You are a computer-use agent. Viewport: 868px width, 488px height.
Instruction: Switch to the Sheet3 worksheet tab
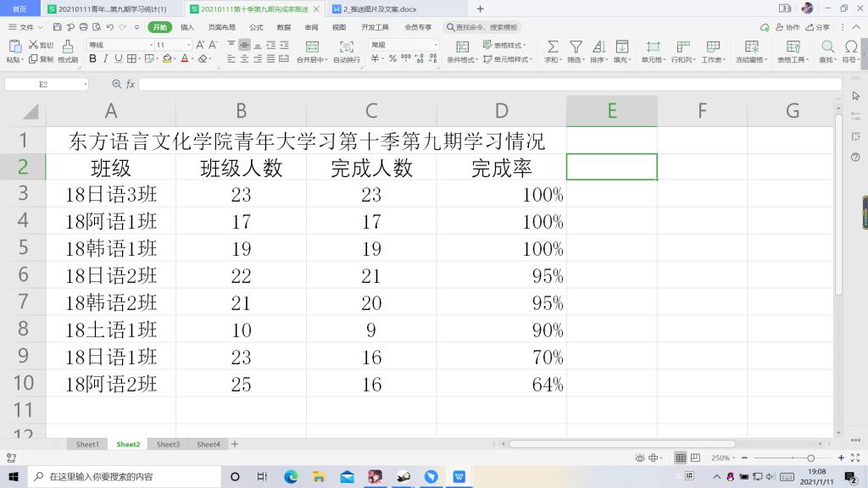(168, 444)
